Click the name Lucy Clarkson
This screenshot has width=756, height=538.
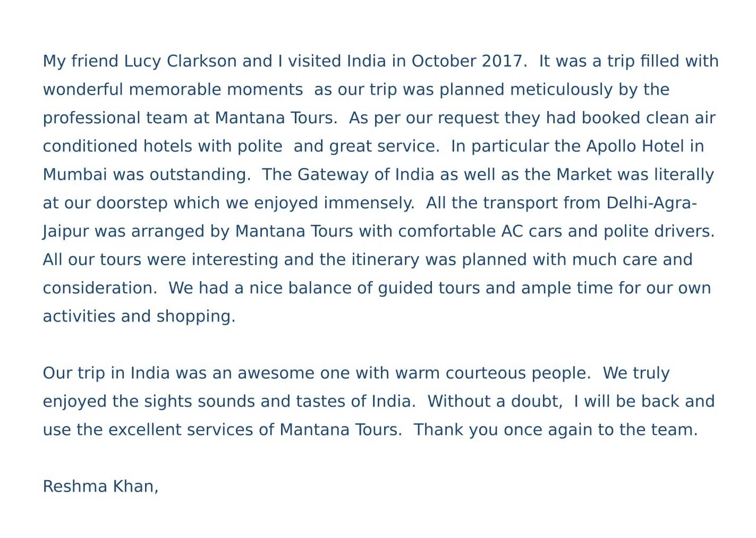point(180,62)
